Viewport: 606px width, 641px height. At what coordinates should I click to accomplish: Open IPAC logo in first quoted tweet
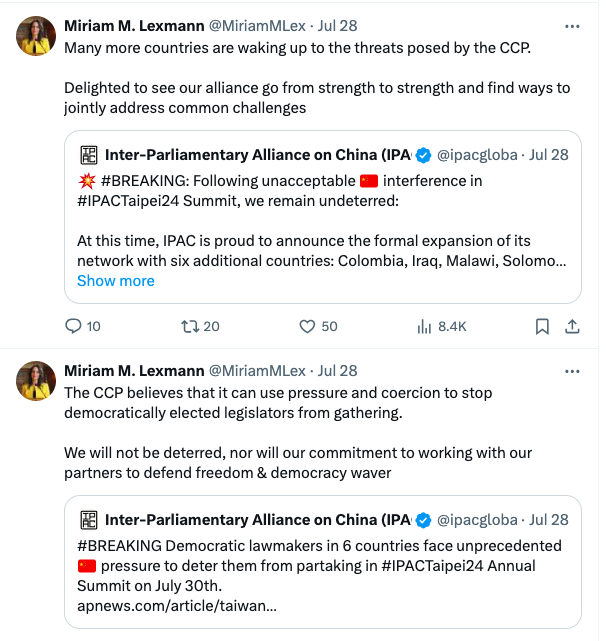coord(89,155)
